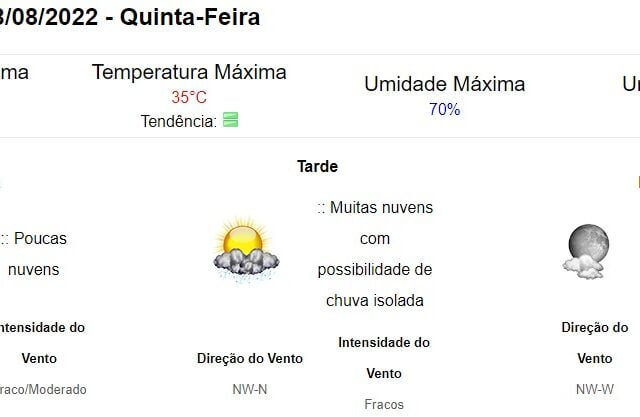The image size is (640, 417).
Task: Click the 35°C maximum temperature value
Action: pos(189,97)
